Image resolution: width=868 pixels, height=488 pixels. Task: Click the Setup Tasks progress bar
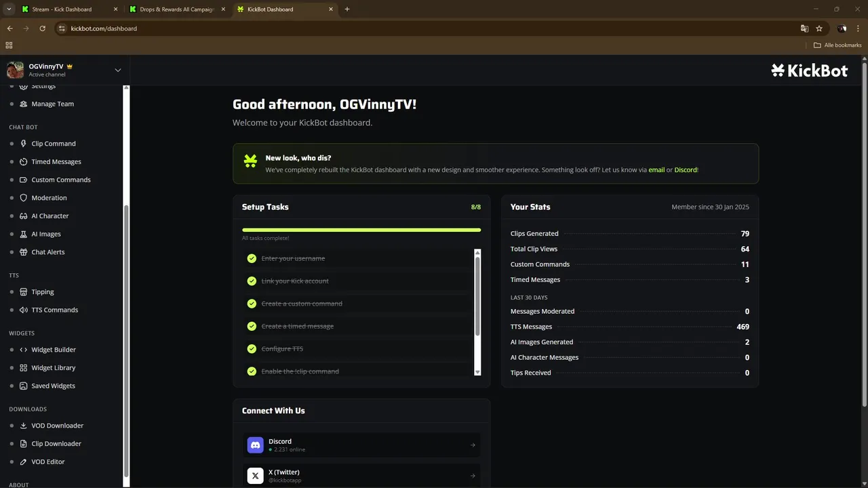tap(361, 230)
